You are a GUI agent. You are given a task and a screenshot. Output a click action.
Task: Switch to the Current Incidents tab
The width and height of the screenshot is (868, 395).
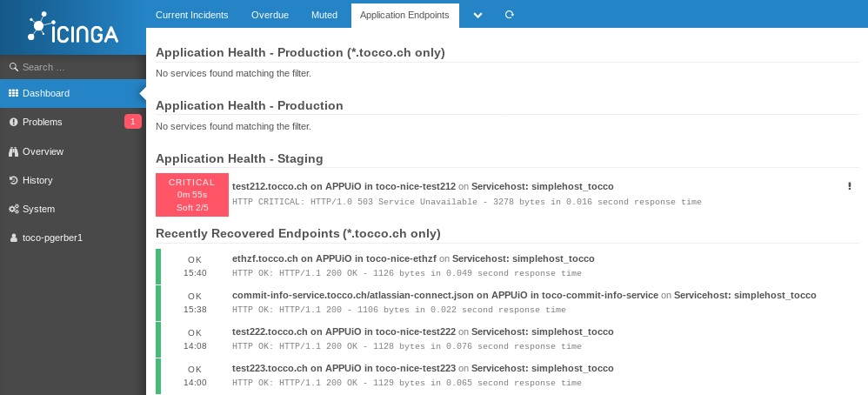pyautogui.click(x=192, y=15)
